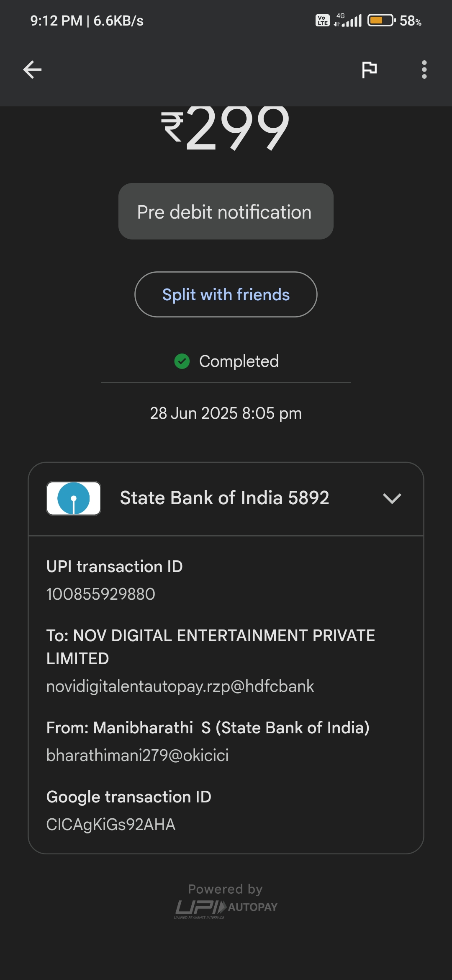The width and height of the screenshot is (452, 980).
Task: Tap the battery status icon
Action: tap(381, 20)
